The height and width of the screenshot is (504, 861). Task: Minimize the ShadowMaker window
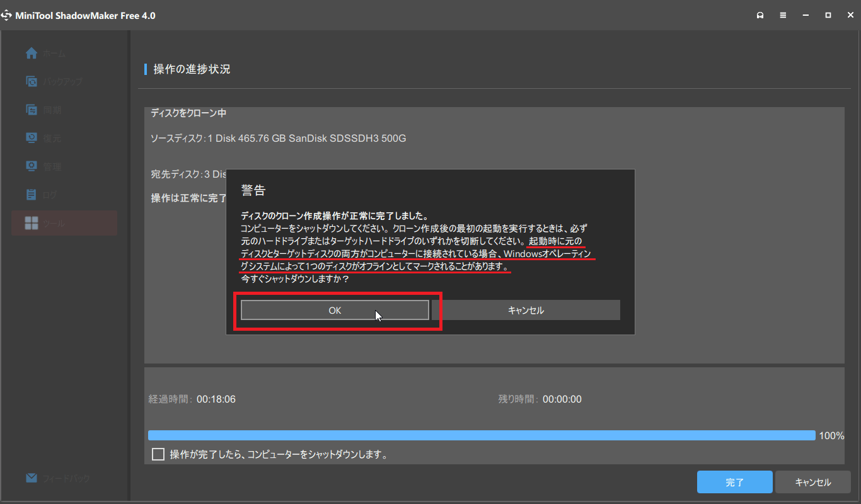click(806, 15)
